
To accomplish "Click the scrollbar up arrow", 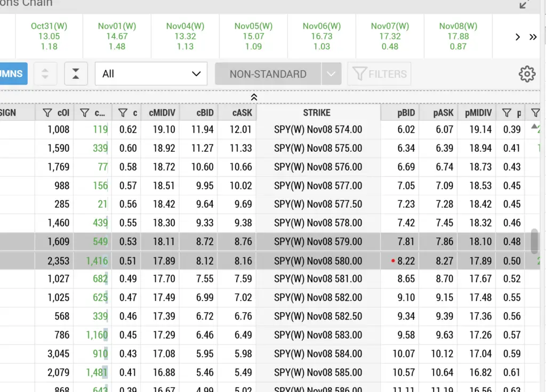I will pyautogui.click(x=534, y=127).
